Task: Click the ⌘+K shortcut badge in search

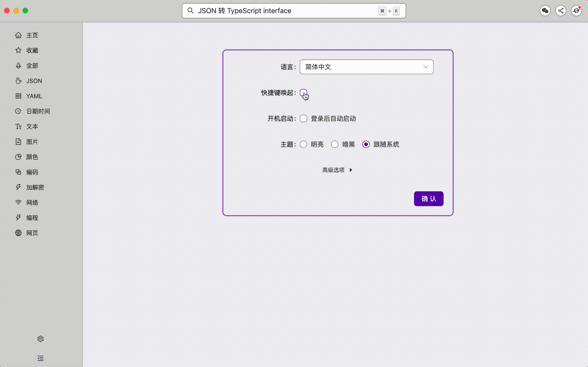Action: tap(389, 11)
